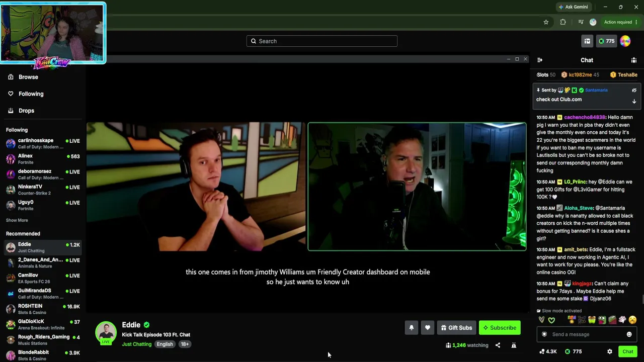The image size is (644, 362).
Task: Click the 1,246 watching viewer count
Action: (x=467, y=345)
